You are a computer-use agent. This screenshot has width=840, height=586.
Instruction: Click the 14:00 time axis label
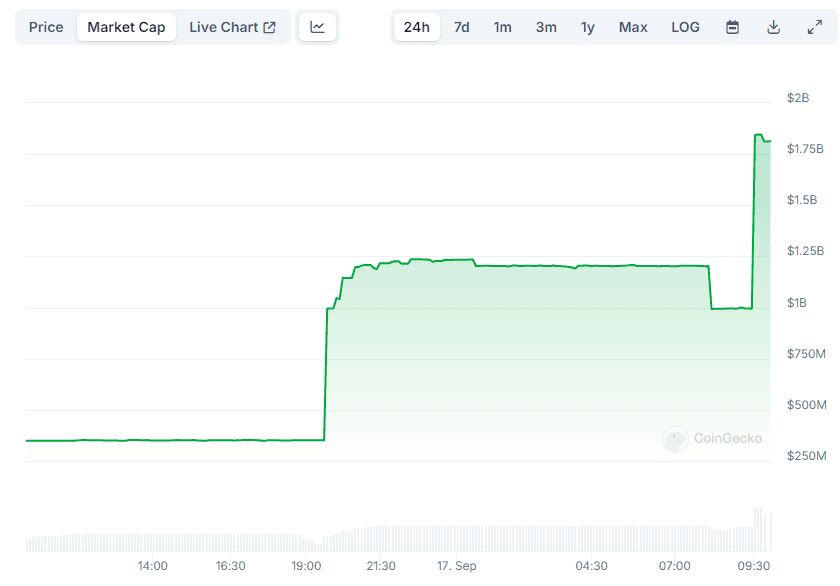pos(153,566)
